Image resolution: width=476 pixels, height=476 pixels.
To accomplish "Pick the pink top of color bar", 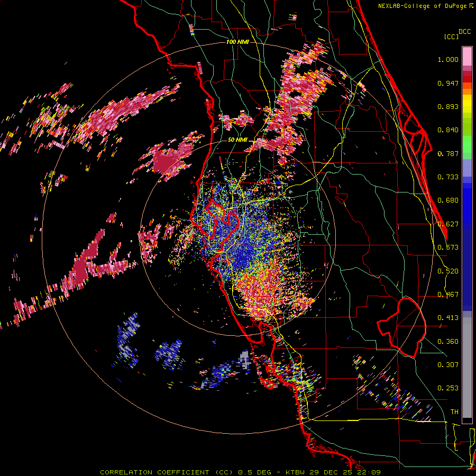I will (x=467, y=56).
